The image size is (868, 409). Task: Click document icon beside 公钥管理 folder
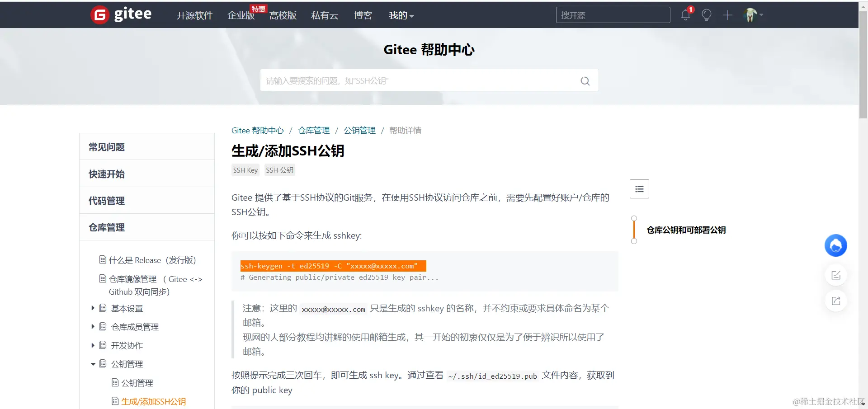pos(103,363)
